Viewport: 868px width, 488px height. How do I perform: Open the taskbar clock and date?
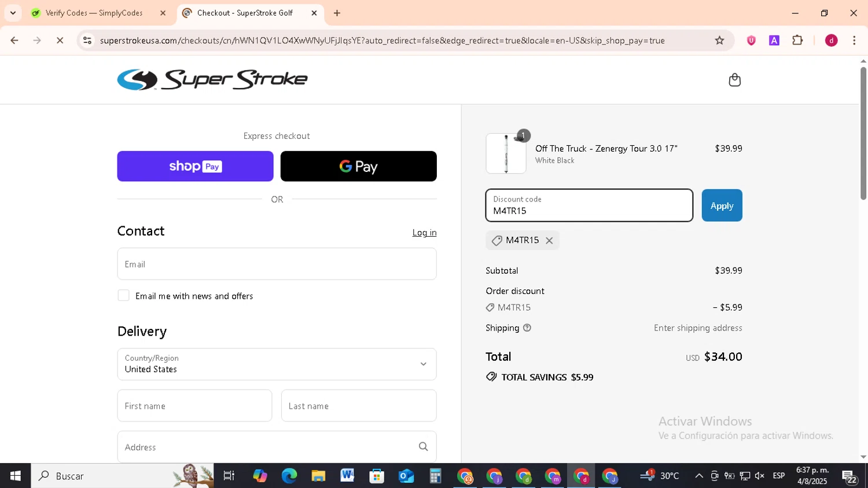coord(812,476)
